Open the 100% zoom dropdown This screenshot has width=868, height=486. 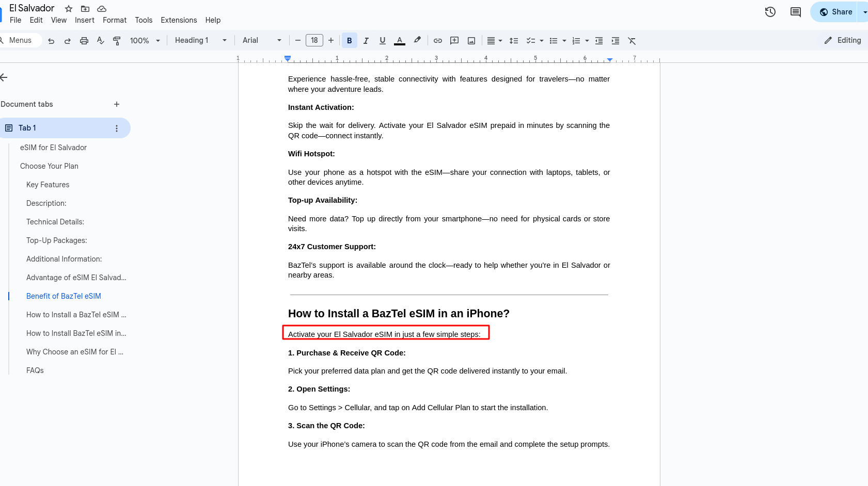coord(145,41)
